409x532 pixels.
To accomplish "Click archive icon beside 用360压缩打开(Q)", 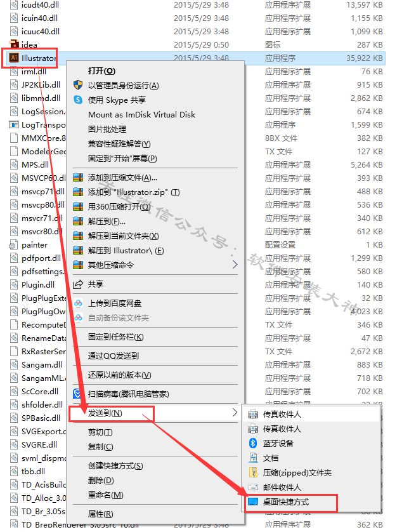I will click(x=78, y=206).
